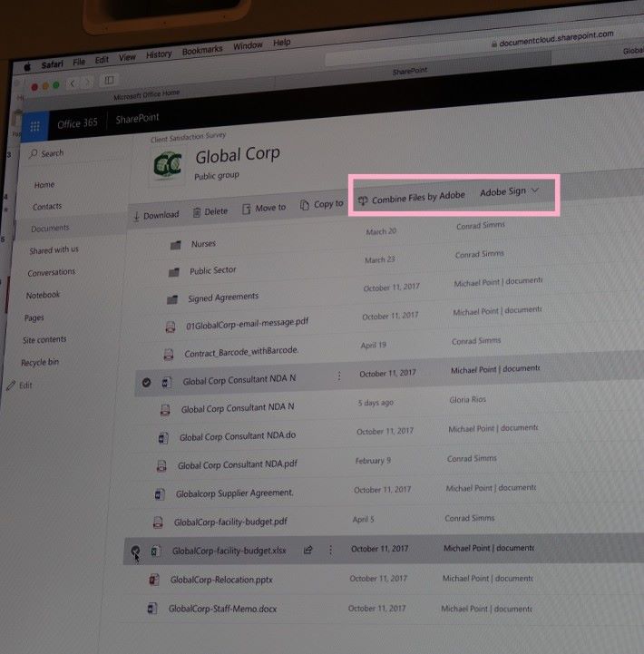
Task: Open Safari Help menu
Action: coord(282,42)
